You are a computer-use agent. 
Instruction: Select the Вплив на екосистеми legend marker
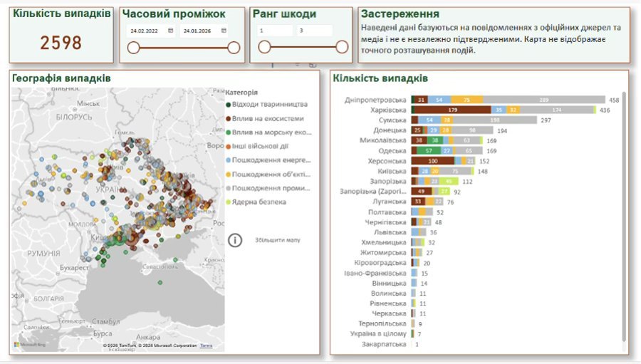pyautogui.click(x=227, y=118)
